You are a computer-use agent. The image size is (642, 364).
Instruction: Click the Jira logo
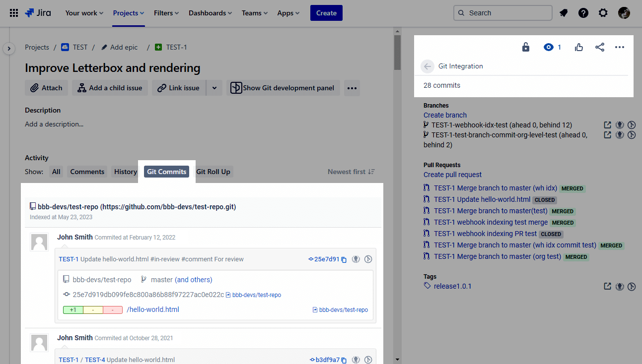click(38, 13)
